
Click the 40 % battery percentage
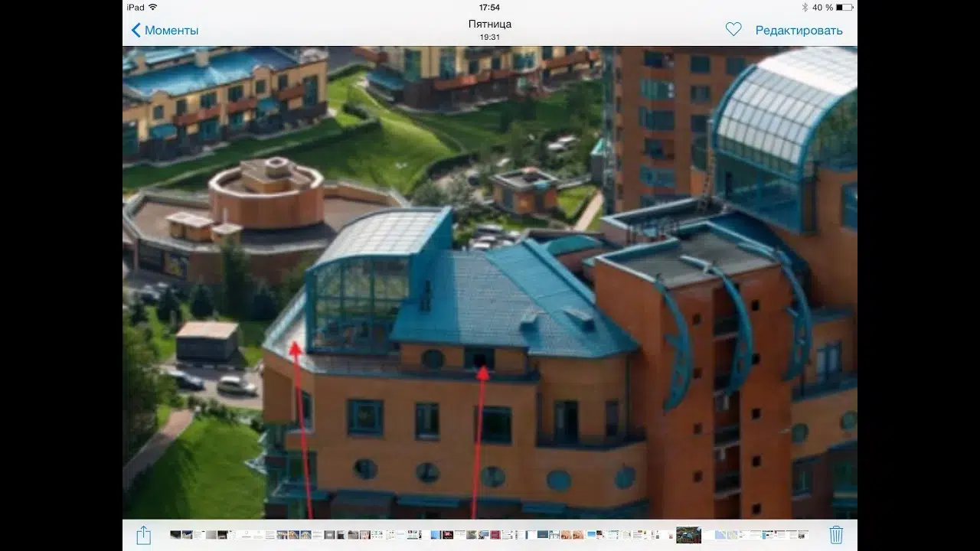(823, 7)
